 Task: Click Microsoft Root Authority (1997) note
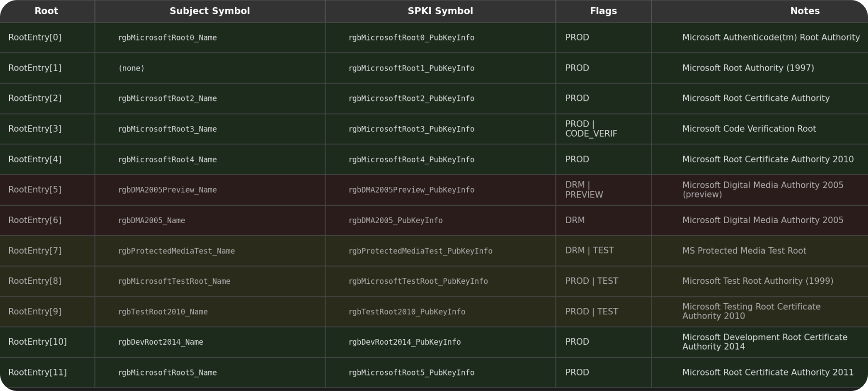[748, 68]
